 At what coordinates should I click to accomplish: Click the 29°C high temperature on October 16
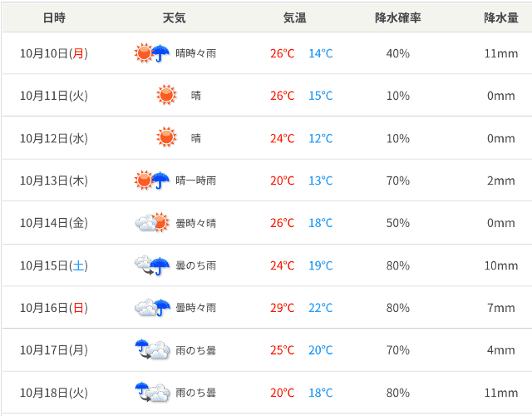coord(282,308)
